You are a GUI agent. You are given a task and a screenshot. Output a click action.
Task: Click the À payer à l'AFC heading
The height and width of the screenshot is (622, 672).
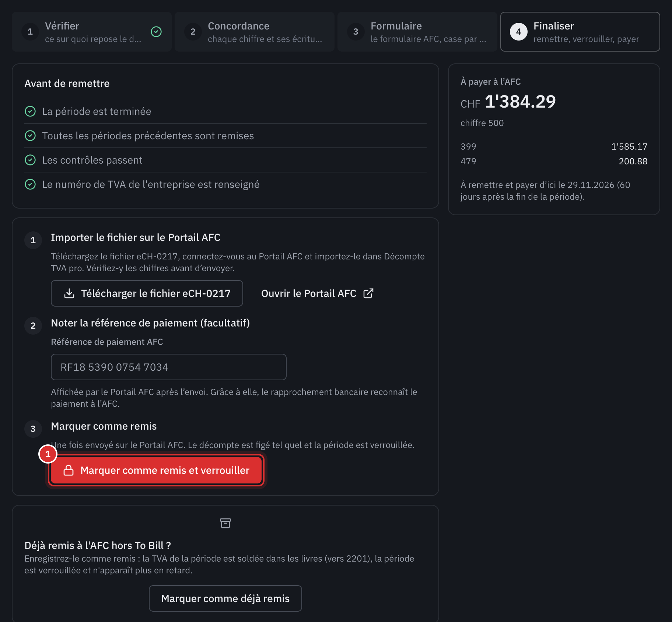tap(490, 82)
